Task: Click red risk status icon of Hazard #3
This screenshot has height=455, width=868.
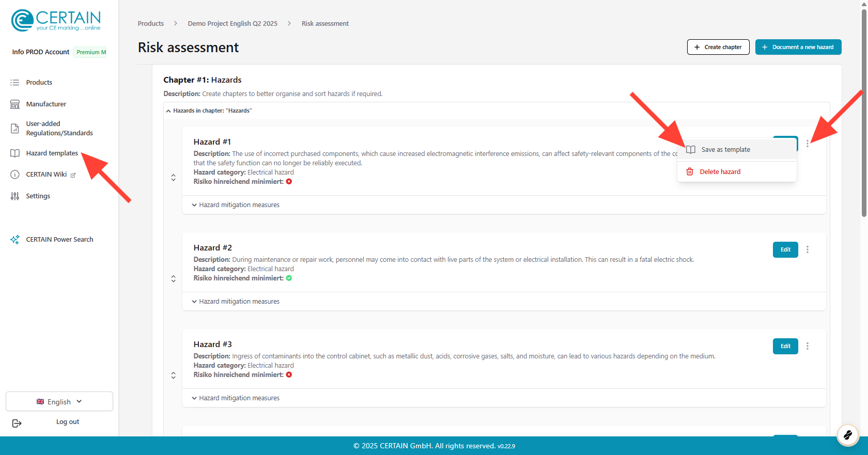Action: point(289,375)
